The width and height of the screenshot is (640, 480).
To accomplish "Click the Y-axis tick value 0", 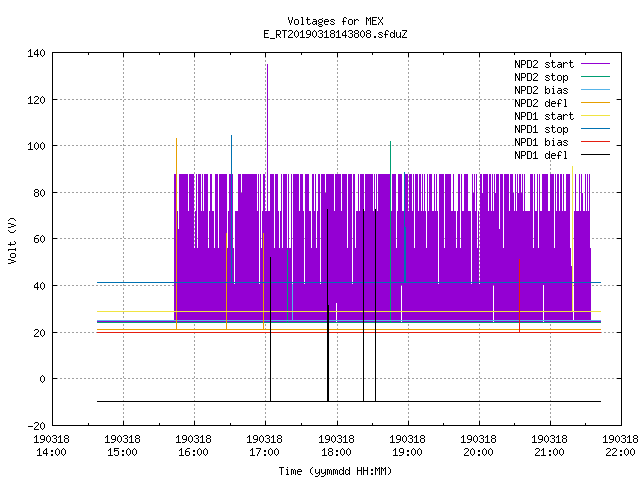I will 42,379.
